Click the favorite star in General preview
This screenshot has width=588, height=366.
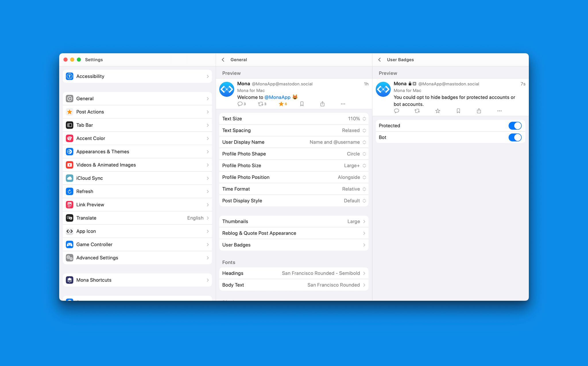[281, 104]
